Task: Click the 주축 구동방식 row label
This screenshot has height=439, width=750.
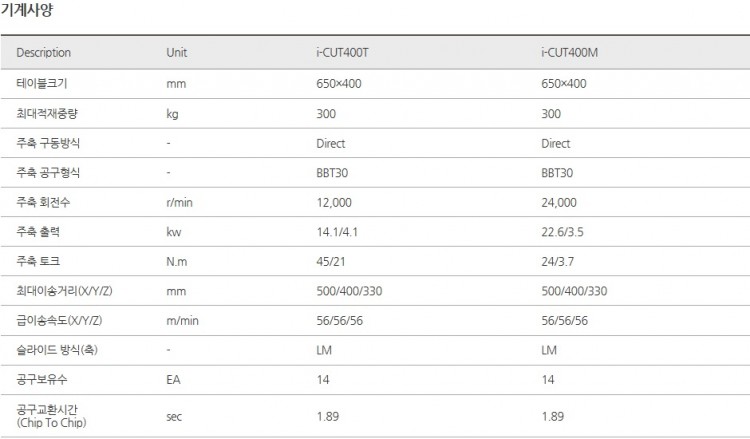Action: 47,143
